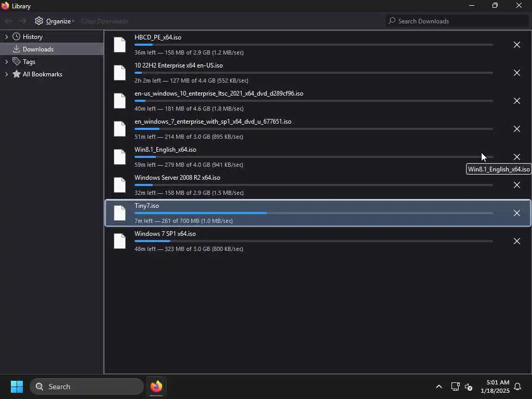Click the '36m left — 158 MB of 2.9 GB' status
This screenshot has height=399, width=532.
pyautogui.click(x=189, y=52)
